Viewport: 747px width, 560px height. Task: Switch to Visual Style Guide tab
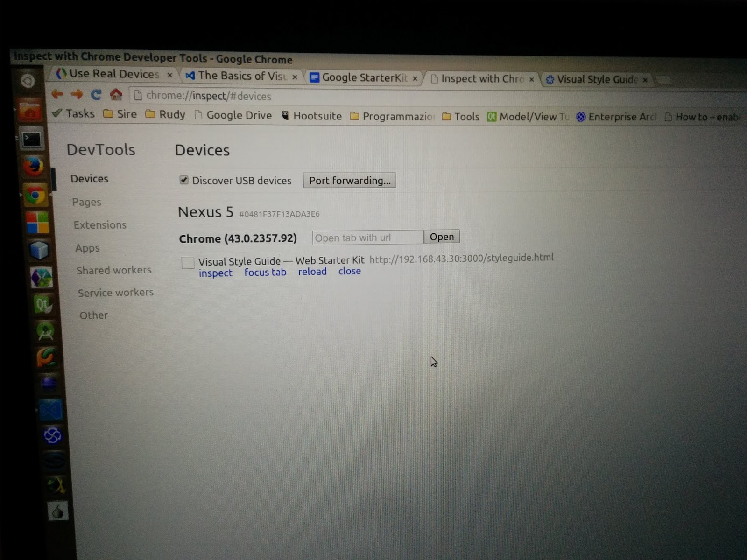tap(597, 79)
